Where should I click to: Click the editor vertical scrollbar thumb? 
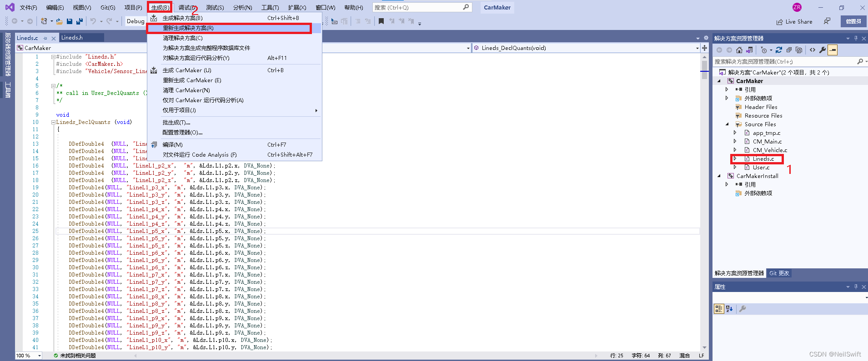tap(704, 70)
